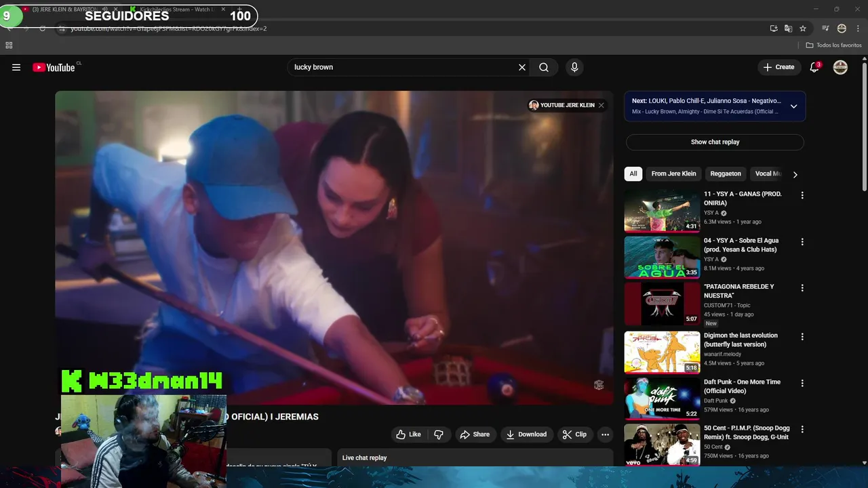
Task: Open Chrome three-dot menu
Action: point(857,28)
